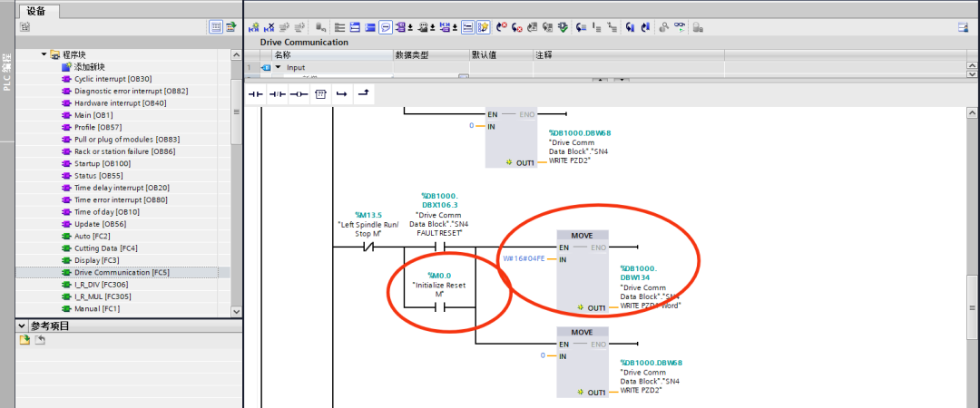Click the open all networks icon
The width and height of the screenshot is (980, 408).
[355, 27]
